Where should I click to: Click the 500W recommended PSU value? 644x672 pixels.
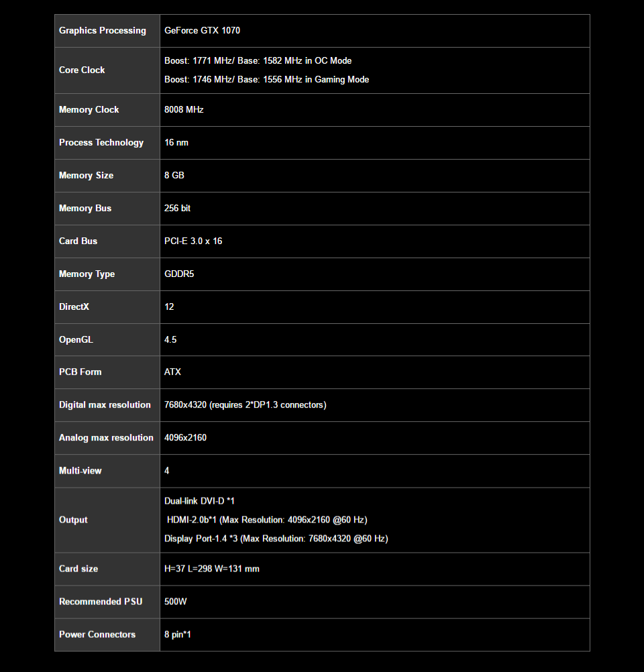click(x=175, y=602)
